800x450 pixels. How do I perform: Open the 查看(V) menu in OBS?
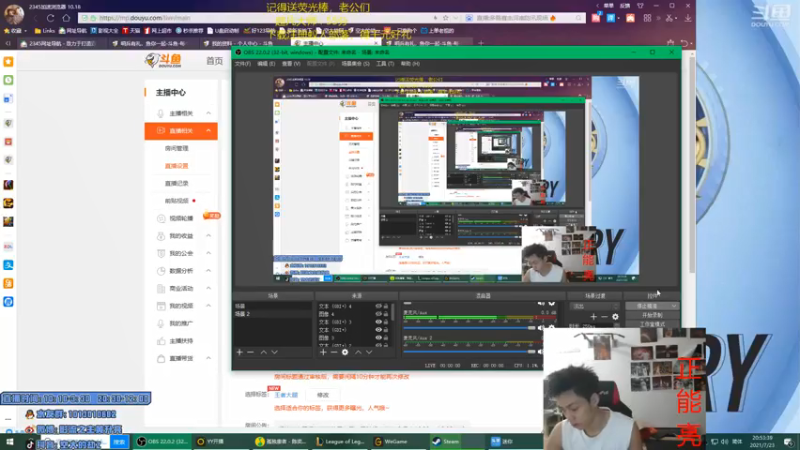click(291, 64)
